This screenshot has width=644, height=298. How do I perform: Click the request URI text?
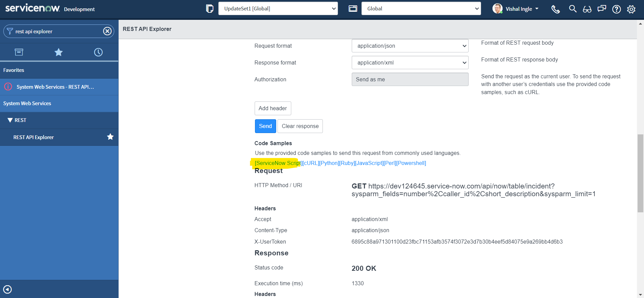pyautogui.click(x=473, y=190)
